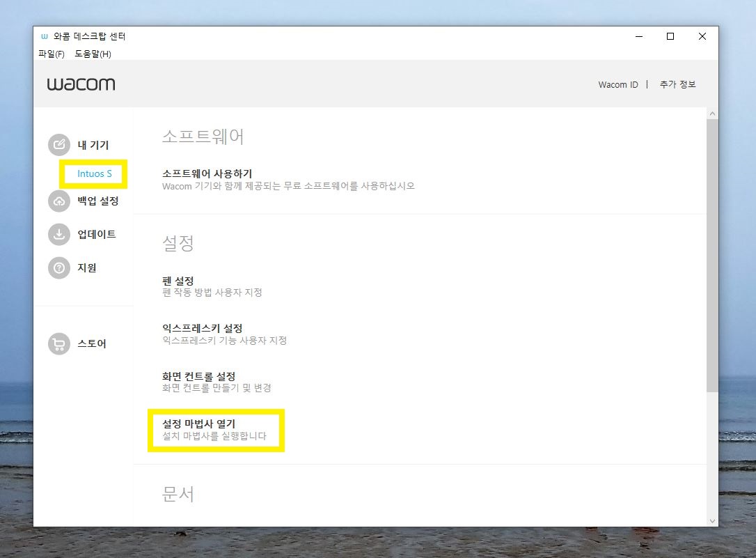This screenshot has width=756, height=558.
Task: Open 화면 컨트롤 설정
Action: 198,376
